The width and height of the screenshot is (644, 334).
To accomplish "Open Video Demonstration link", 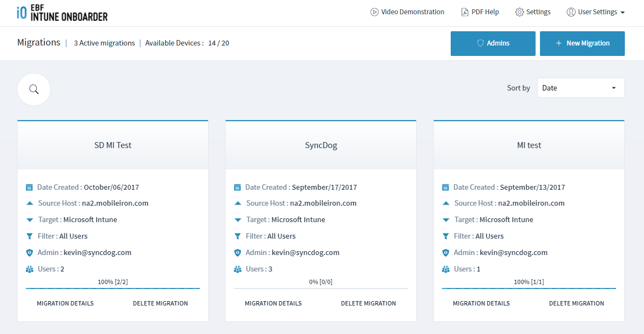I will [x=407, y=12].
